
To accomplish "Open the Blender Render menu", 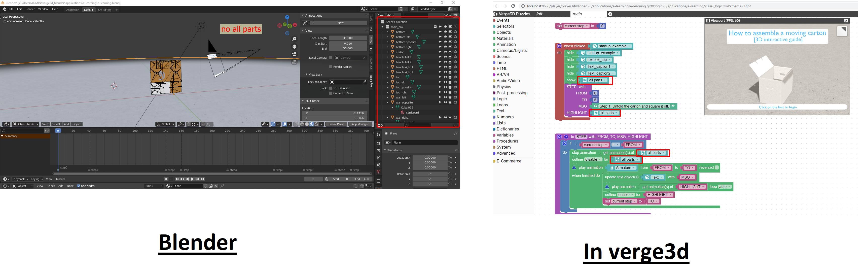I will point(30,9).
